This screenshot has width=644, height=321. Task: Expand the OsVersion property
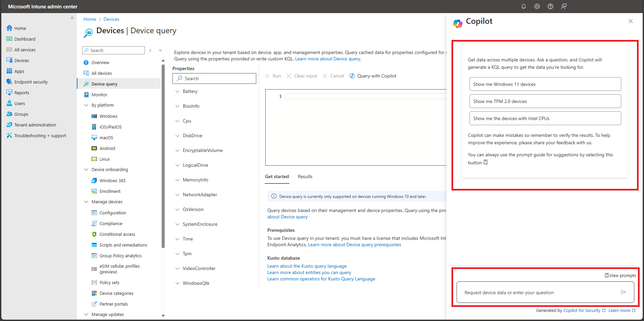coord(177,209)
